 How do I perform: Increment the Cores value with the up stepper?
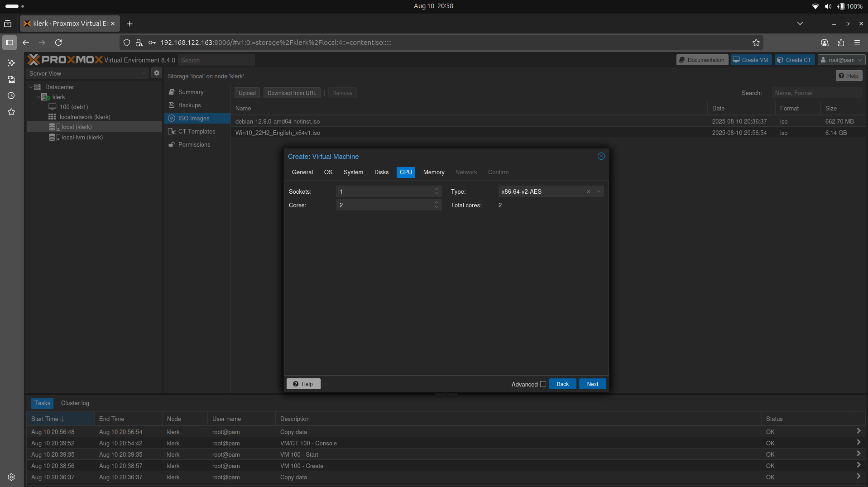coord(436,202)
